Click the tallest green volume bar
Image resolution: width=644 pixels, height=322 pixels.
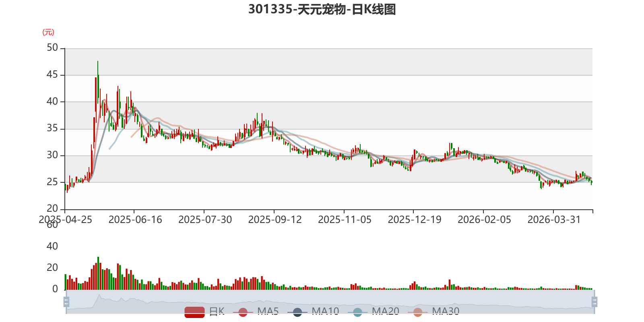[98, 273]
